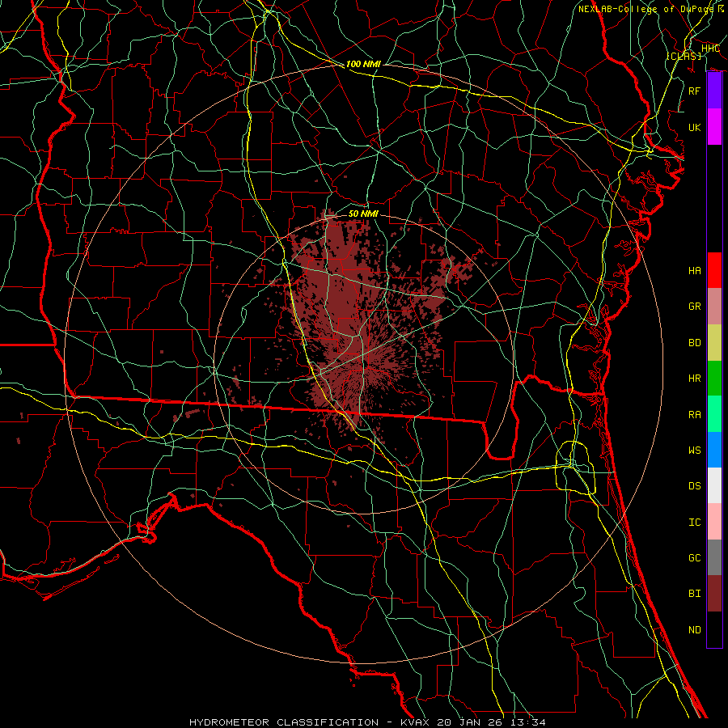Select the gray GC legend swatch

click(x=714, y=557)
